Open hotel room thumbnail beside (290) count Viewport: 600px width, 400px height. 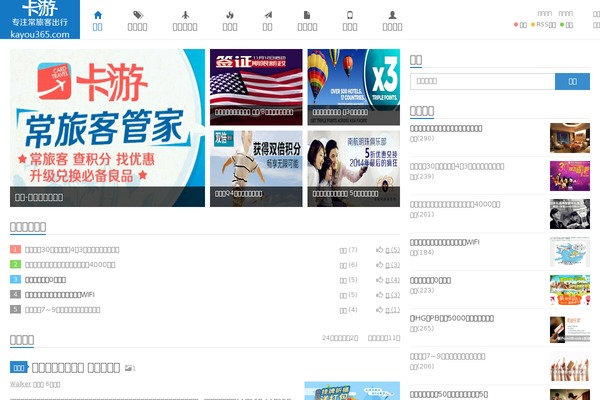point(570,138)
